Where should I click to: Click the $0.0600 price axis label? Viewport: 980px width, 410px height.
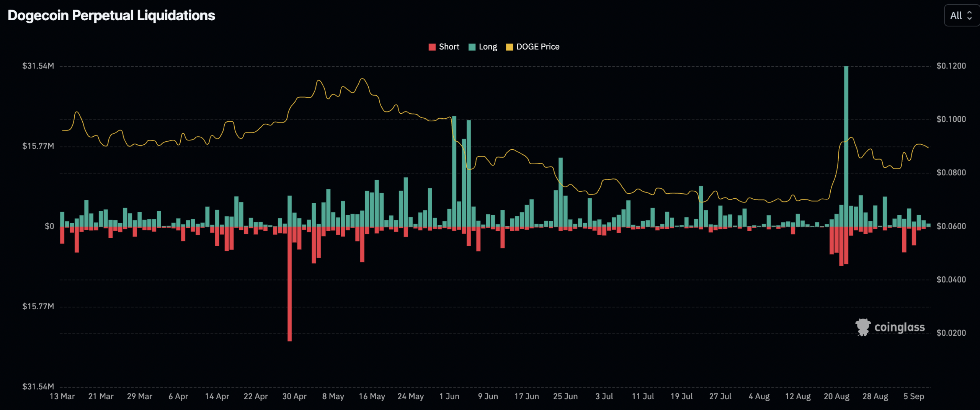tap(951, 226)
